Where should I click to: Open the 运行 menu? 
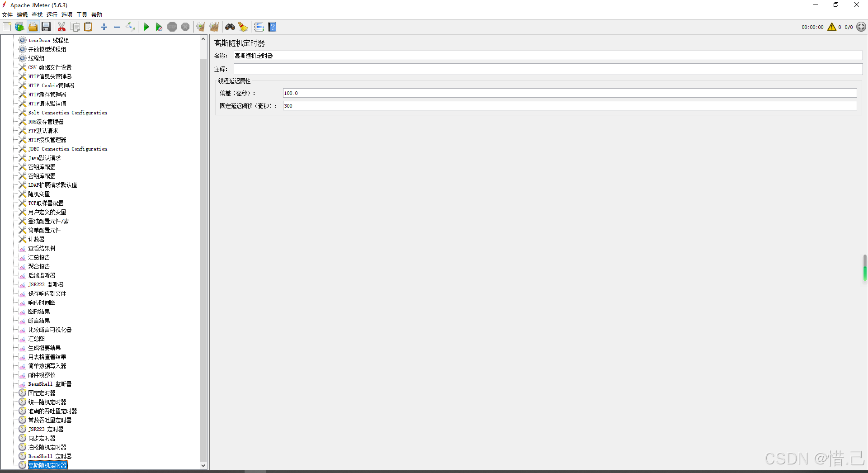pyautogui.click(x=52, y=15)
